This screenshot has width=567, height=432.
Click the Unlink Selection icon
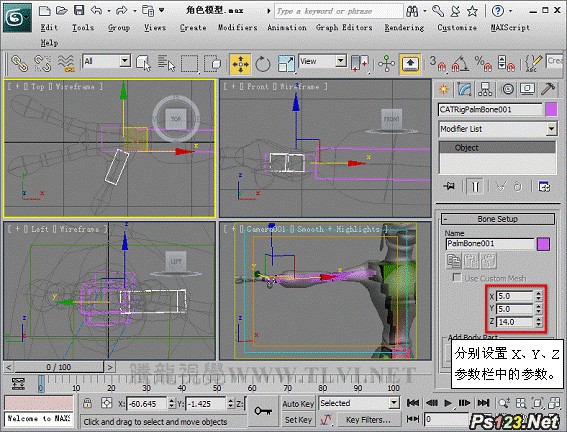(43, 63)
